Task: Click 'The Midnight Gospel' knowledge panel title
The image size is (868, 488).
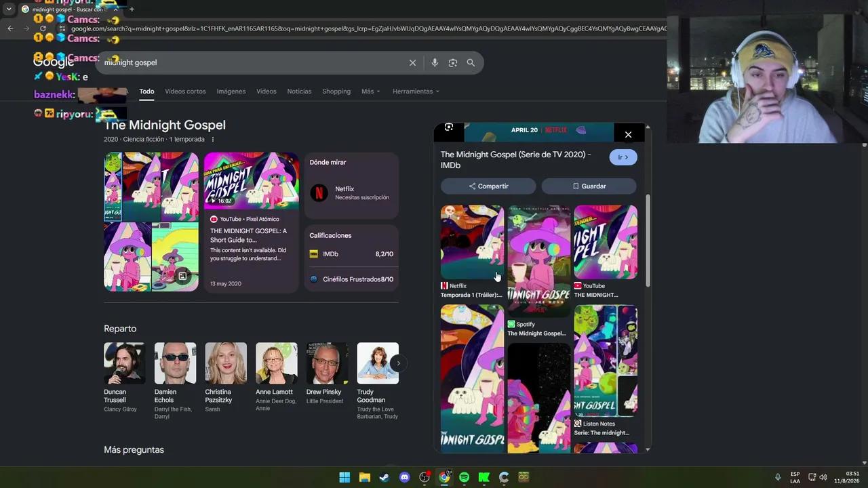Action: coord(165,125)
